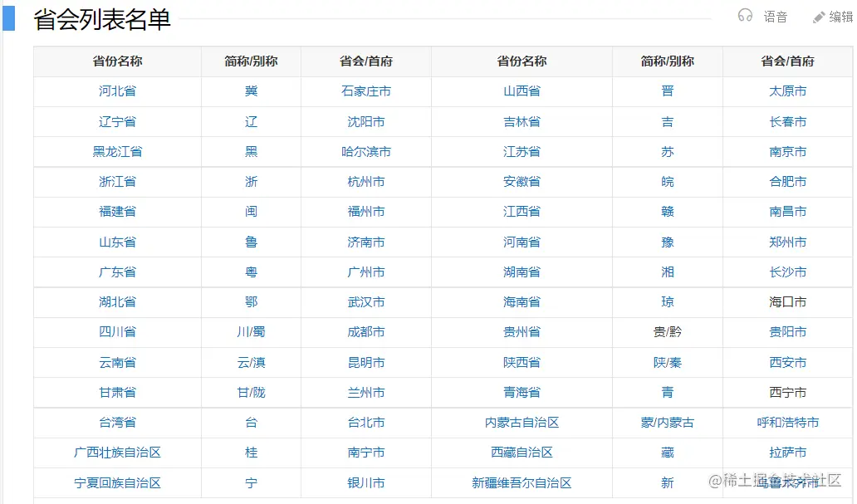Click the 合肥市 link
857x504 pixels.
click(x=787, y=182)
